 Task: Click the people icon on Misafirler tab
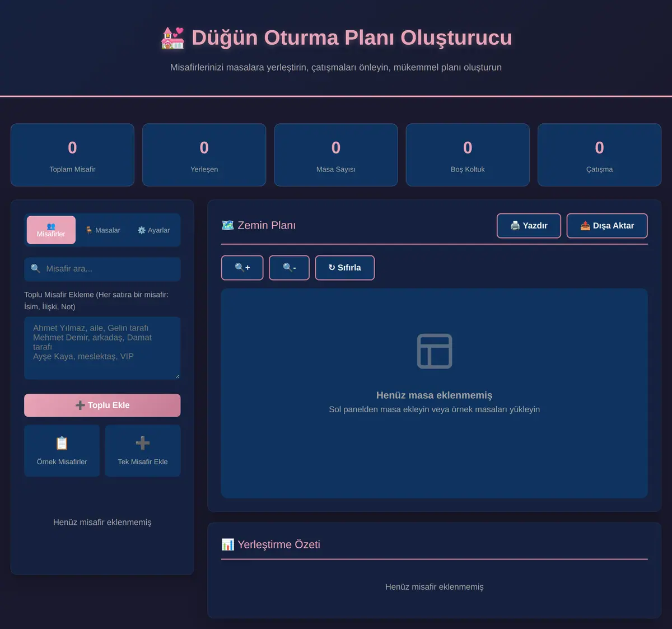[x=51, y=226]
